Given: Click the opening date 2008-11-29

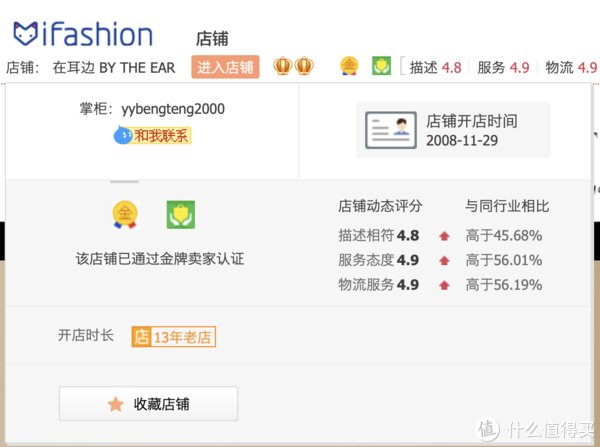Looking at the screenshot, I should click(462, 140).
